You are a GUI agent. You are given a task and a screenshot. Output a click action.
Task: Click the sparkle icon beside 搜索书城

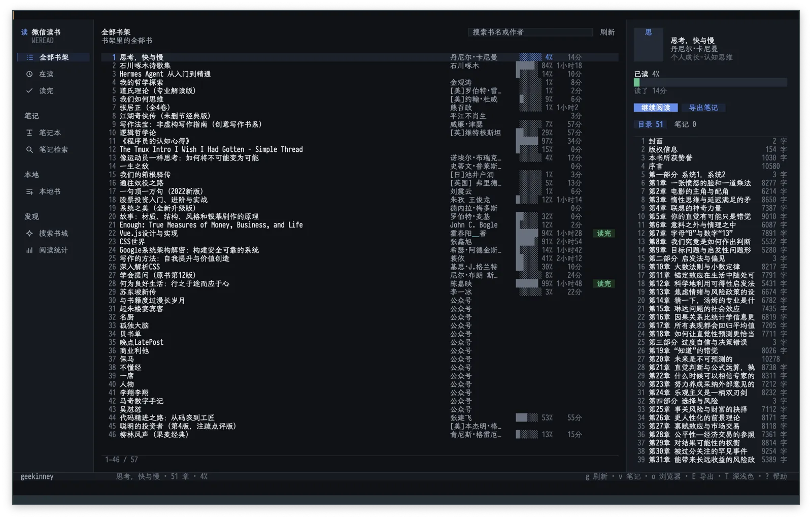[29, 233]
